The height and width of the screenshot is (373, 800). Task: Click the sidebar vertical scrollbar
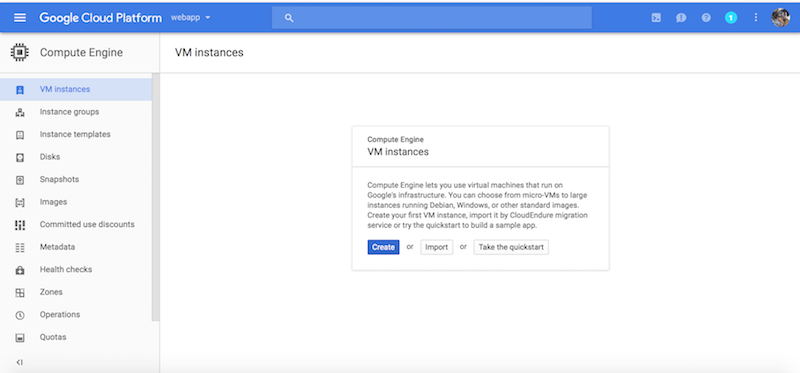[x=156, y=197]
